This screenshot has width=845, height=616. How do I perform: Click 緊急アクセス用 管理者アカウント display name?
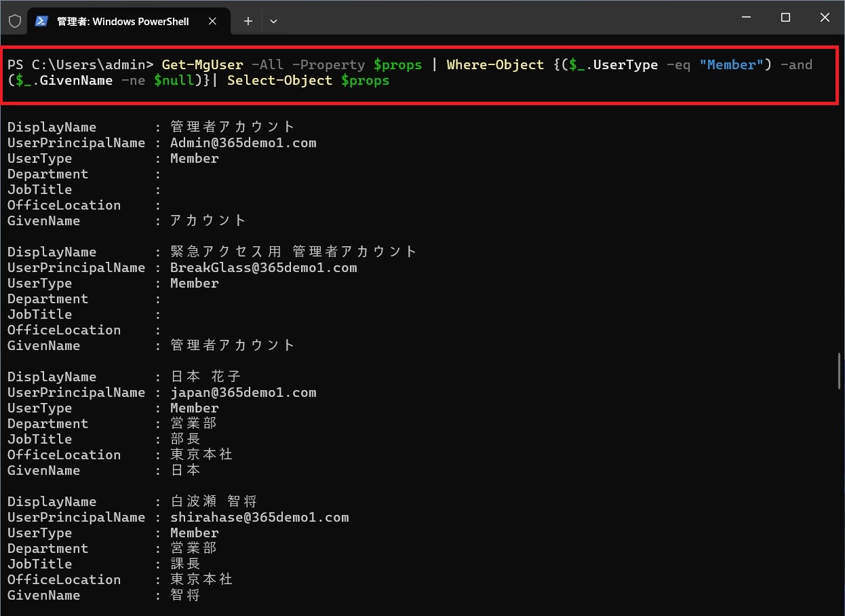click(294, 252)
